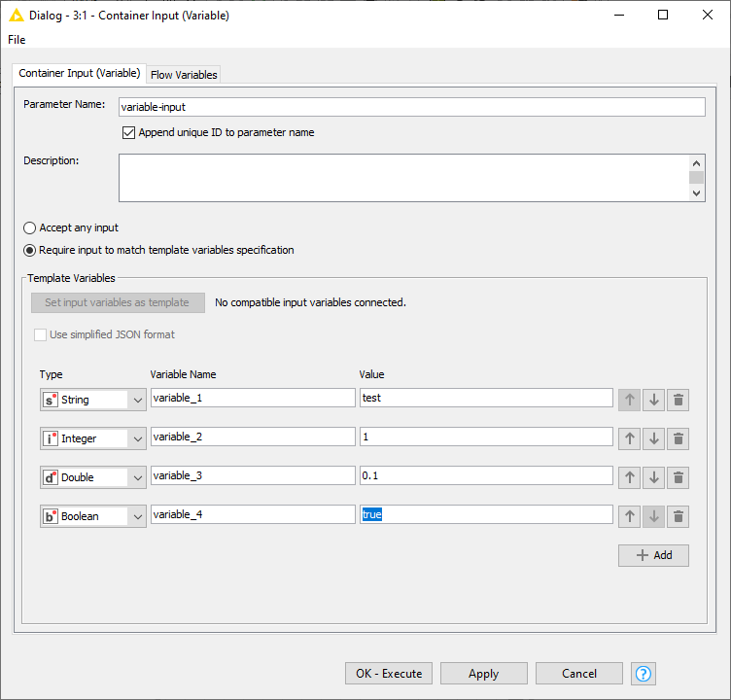Screen dimensions: 731x700
Task: Move variable_2 row down
Action: 653,438
